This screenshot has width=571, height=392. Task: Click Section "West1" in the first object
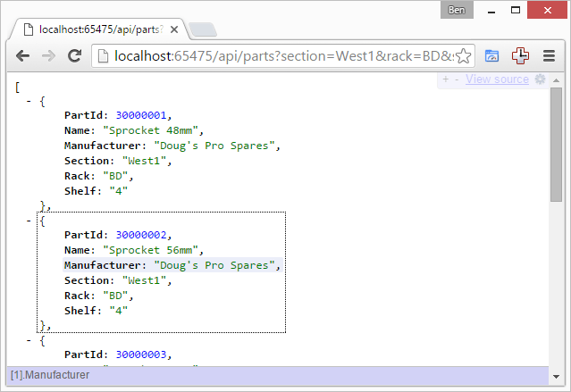pyautogui.click(x=144, y=161)
